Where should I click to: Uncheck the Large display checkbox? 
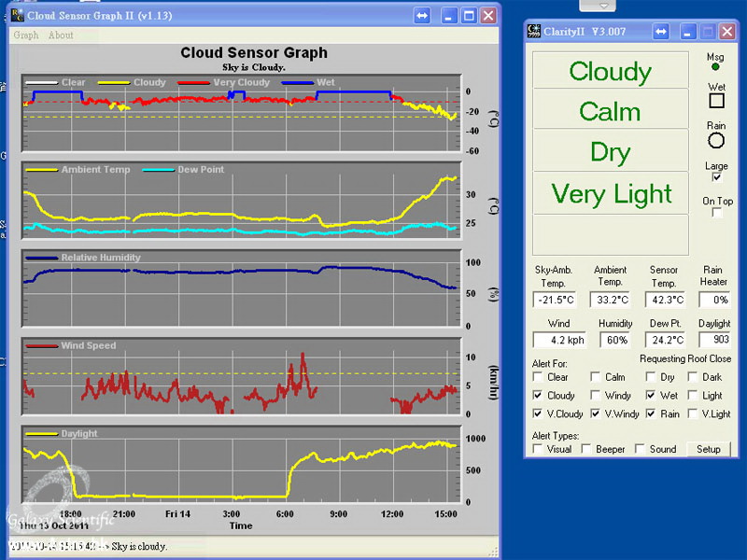(x=716, y=177)
